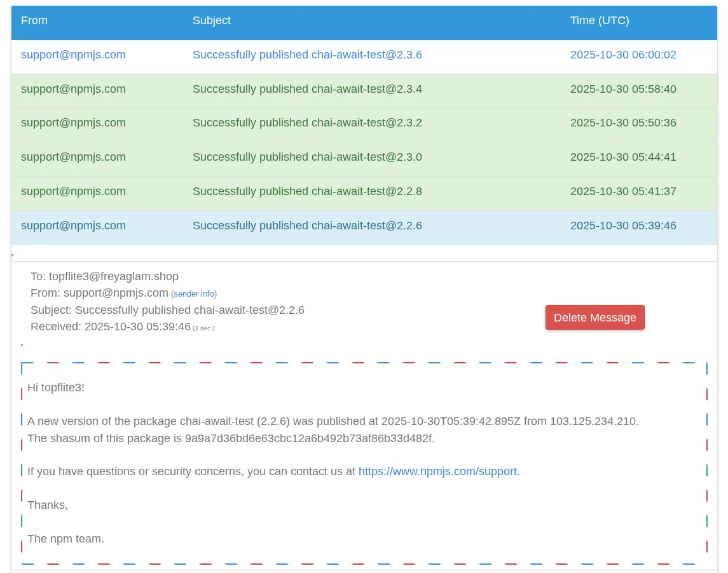The width and height of the screenshot is (728, 573).
Task: Select the 05:39:46 time entry in the list
Action: click(623, 226)
